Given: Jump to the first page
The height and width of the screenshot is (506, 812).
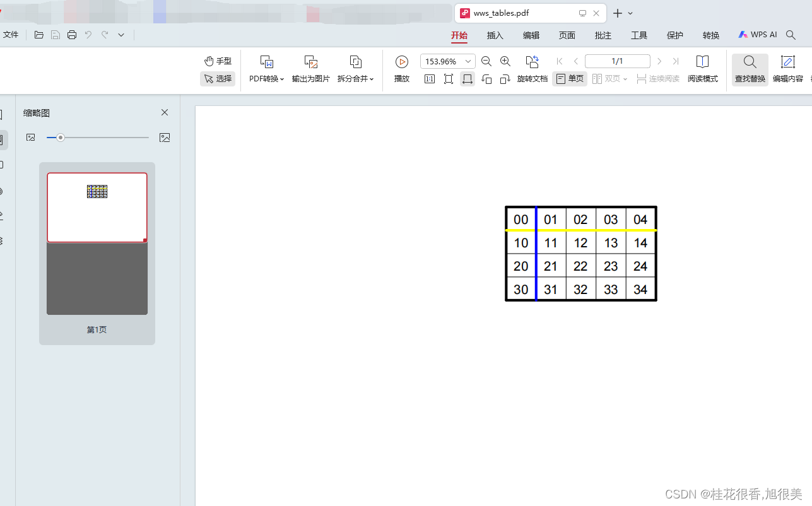Looking at the screenshot, I should (x=560, y=61).
